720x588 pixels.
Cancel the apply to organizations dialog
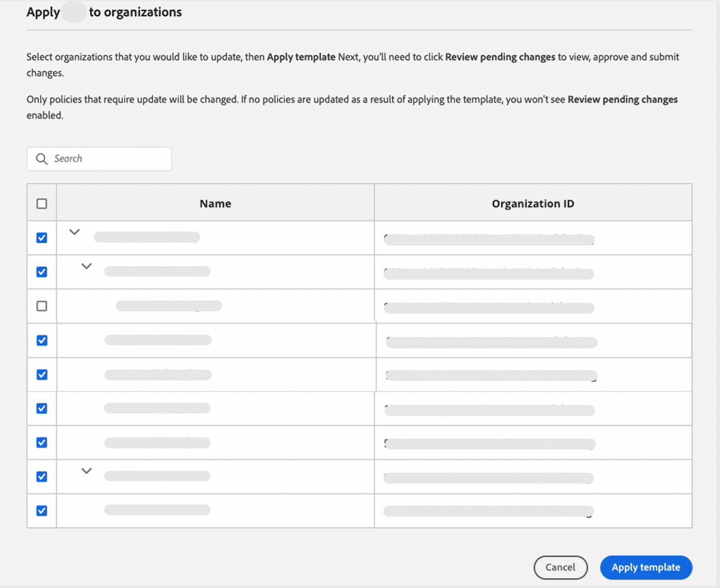(561, 567)
